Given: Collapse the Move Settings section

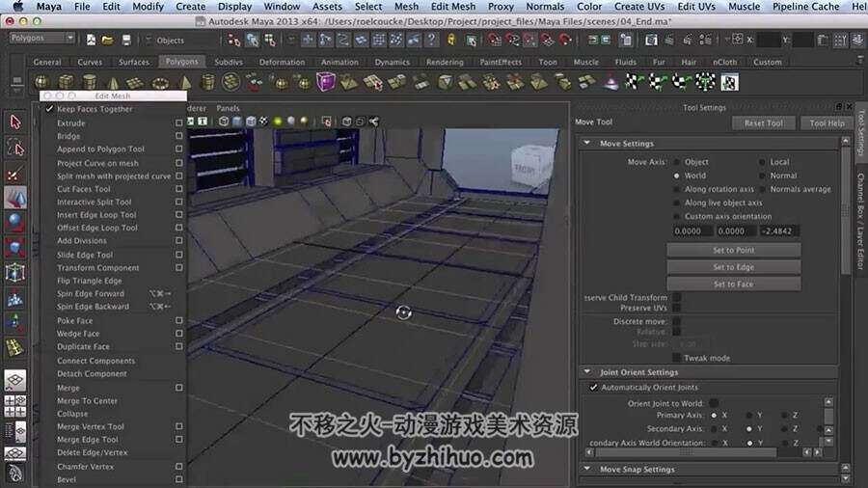Looking at the screenshot, I should pyautogui.click(x=586, y=144).
